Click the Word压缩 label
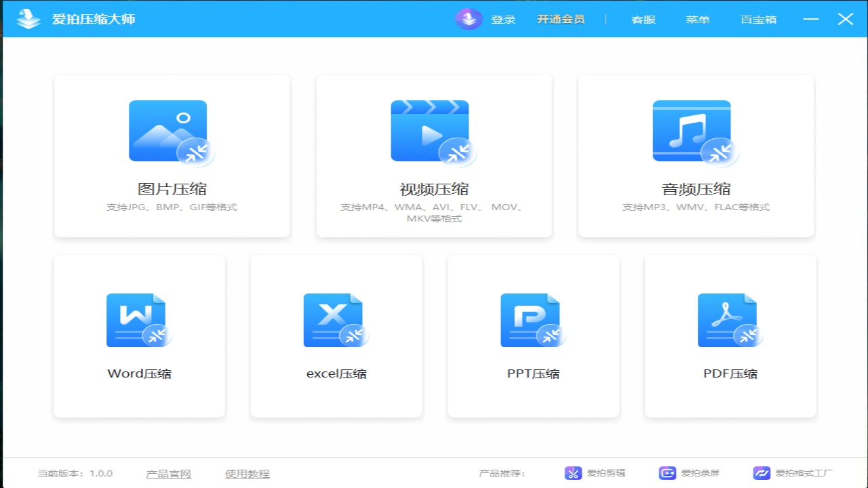This screenshot has height=488, width=868. [x=139, y=373]
